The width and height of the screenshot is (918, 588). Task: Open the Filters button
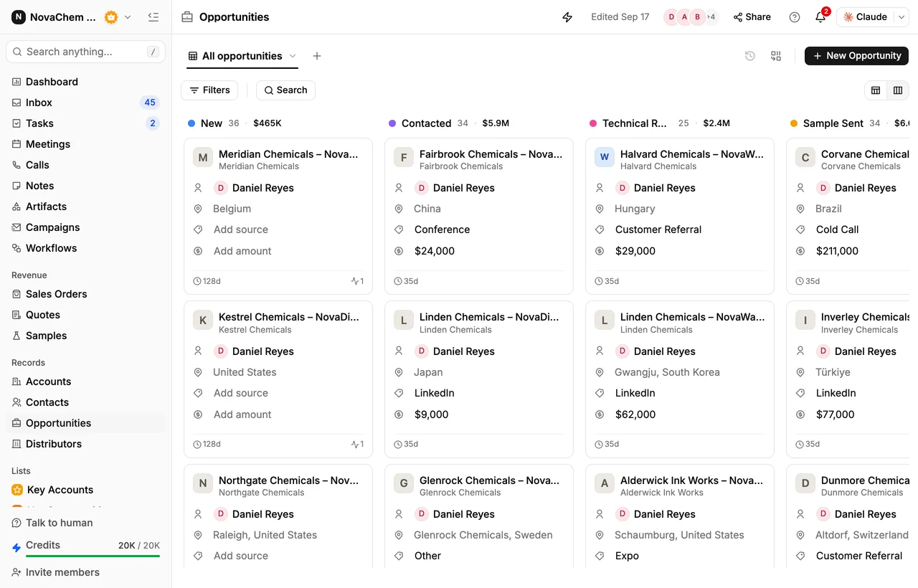(209, 90)
